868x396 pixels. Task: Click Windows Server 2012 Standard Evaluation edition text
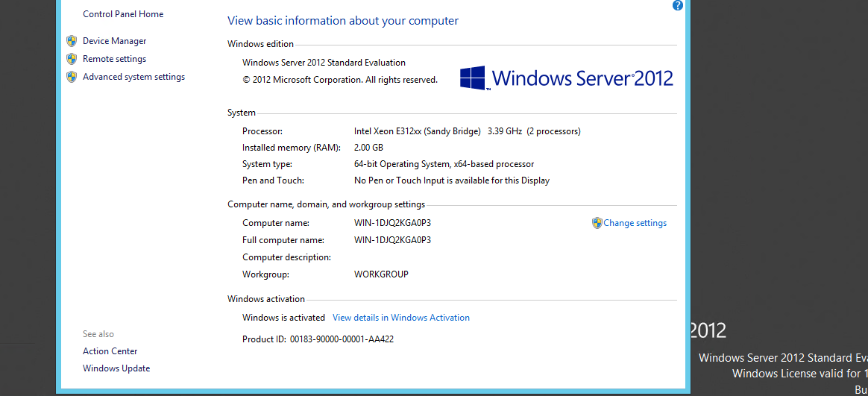(324, 63)
